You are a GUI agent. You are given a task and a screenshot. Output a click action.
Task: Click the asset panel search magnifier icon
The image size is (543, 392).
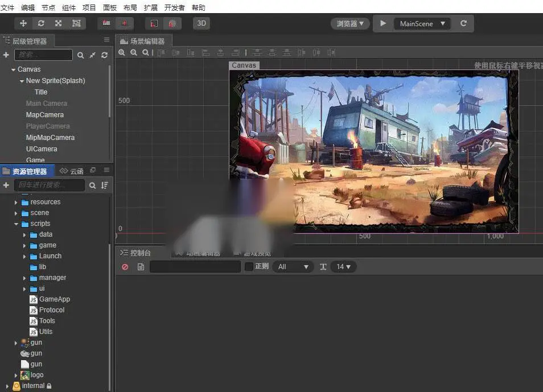click(x=92, y=185)
